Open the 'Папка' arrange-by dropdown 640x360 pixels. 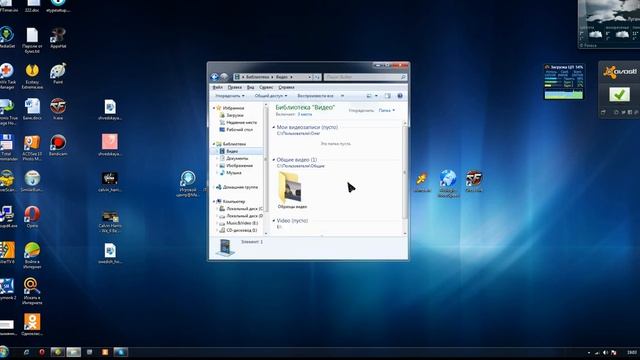coord(387,111)
